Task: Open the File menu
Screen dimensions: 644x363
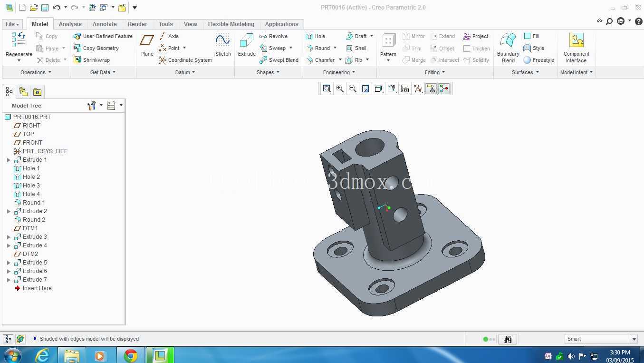Action: coord(12,24)
